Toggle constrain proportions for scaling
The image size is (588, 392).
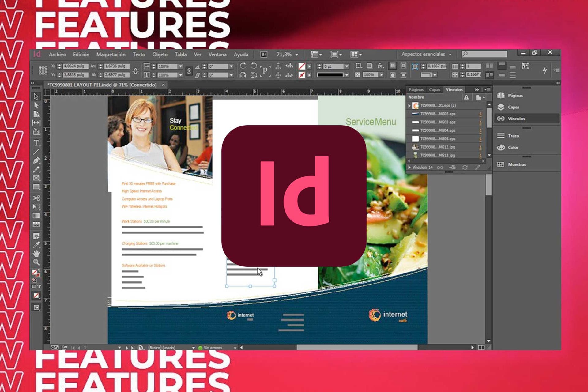click(189, 71)
